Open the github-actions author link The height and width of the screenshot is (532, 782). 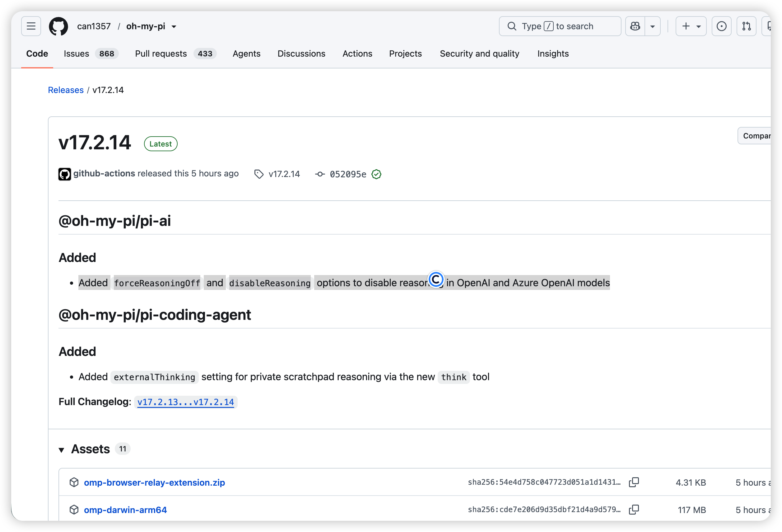104,173
